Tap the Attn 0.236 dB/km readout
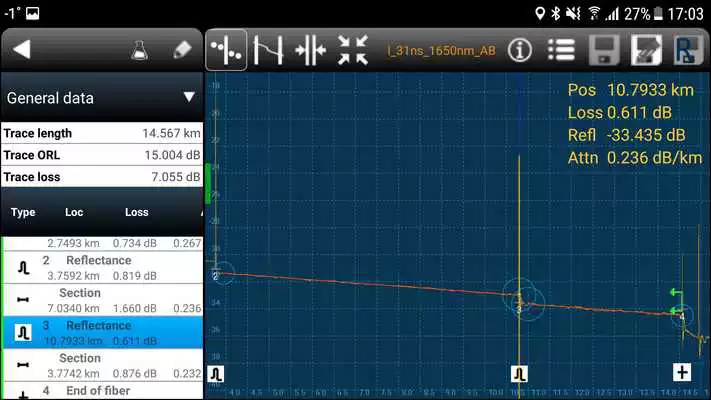This screenshot has width=711, height=400. (x=635, y=158)
